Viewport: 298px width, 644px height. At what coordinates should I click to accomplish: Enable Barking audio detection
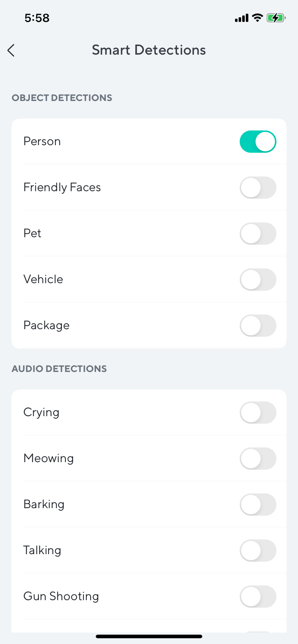point(258,505)
